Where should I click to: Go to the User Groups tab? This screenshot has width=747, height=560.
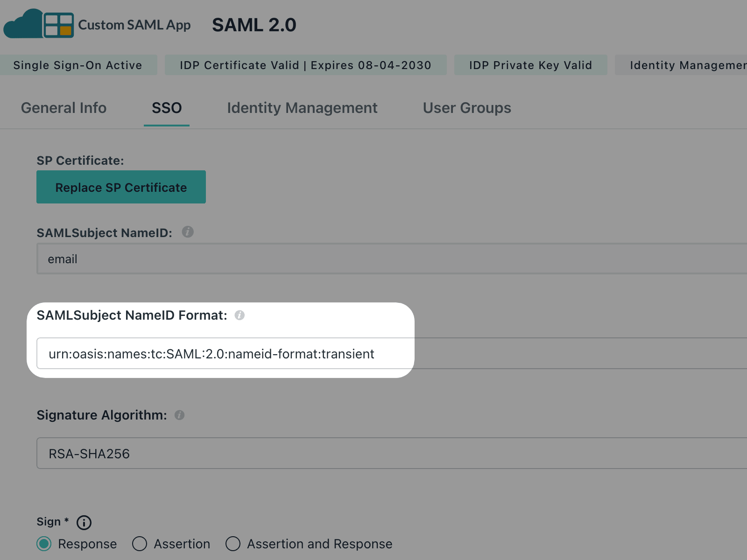click(x=467, y=108)
